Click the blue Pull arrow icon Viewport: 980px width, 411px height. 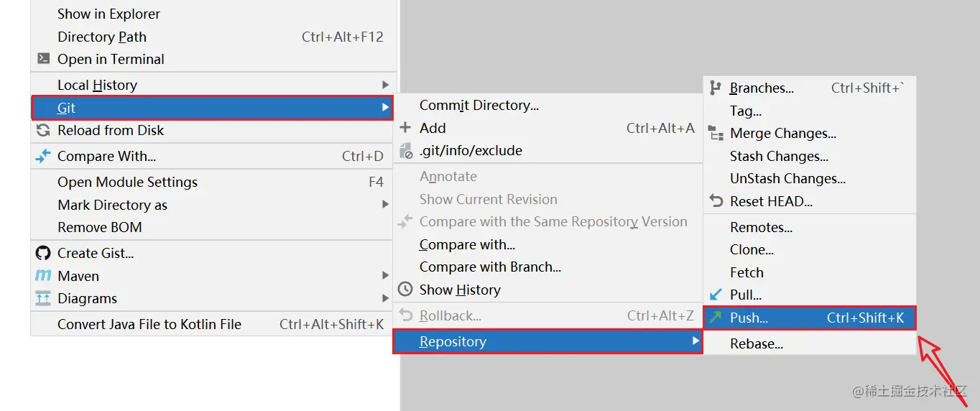[716, 295]
